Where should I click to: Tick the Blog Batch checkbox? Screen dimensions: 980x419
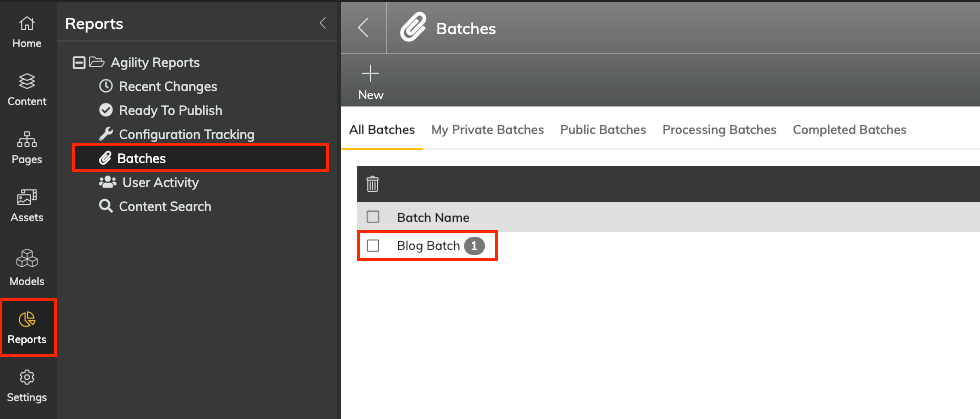pos(373,246)
